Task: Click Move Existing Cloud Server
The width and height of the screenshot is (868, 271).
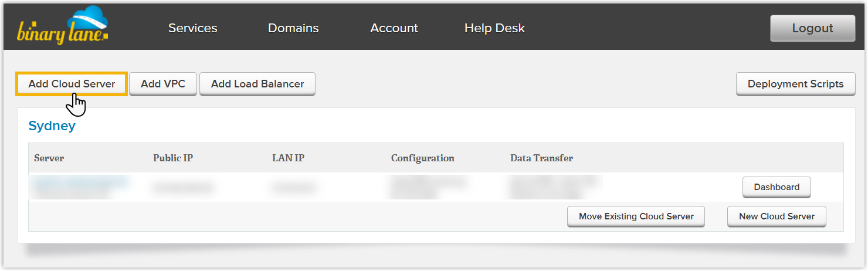Action: pyautogui.click(x=636, y=216)
